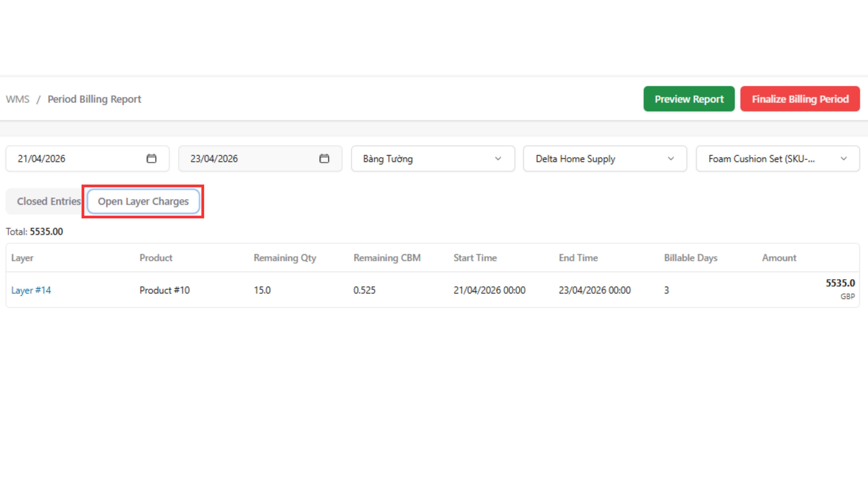Select the Open Layer Charges tab
This screenshot has height=488, width=868.
tap(143, 201)
